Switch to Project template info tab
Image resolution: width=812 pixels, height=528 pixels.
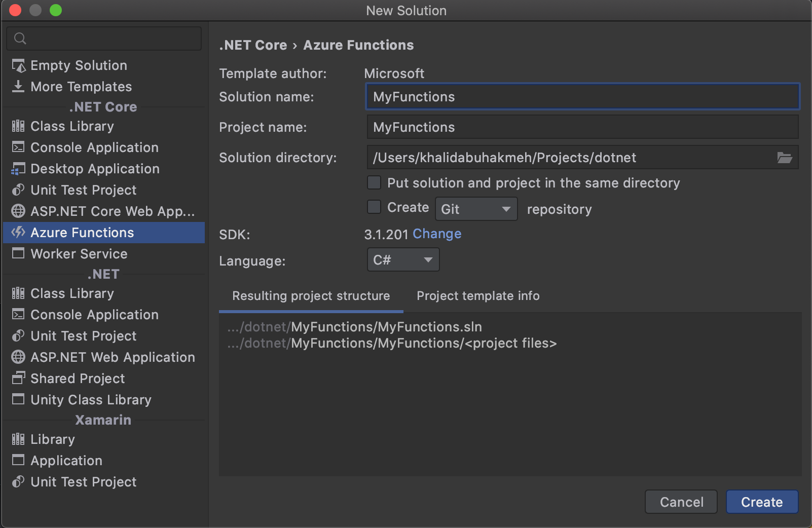pos(478,296)
